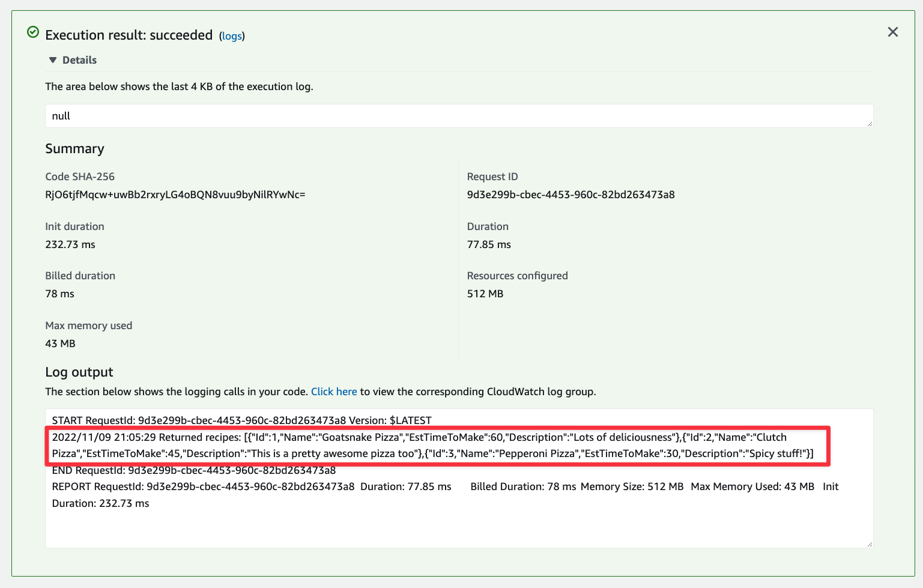Click the Log output heading
This screenshot has height=588, width=923.
tap(79, 372)
